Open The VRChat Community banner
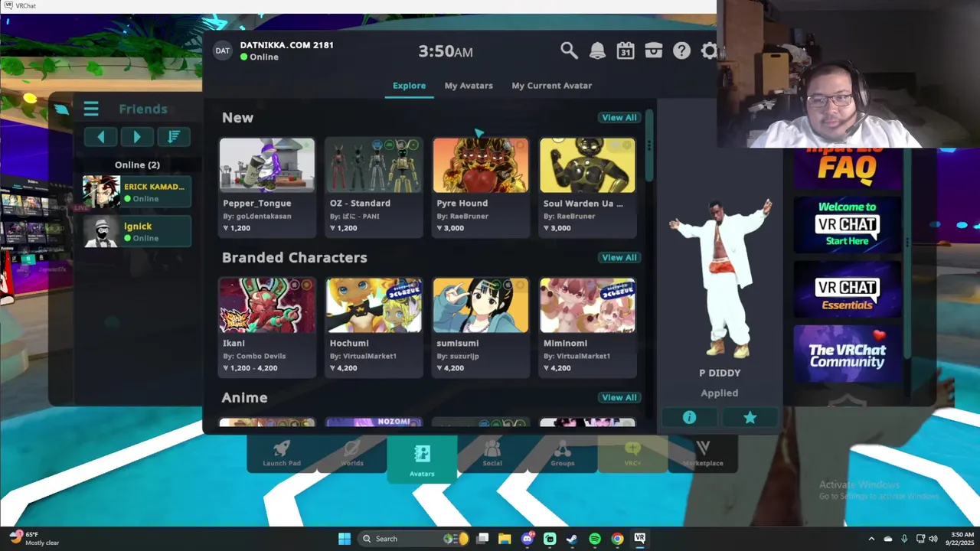 (x=847, y=354)
